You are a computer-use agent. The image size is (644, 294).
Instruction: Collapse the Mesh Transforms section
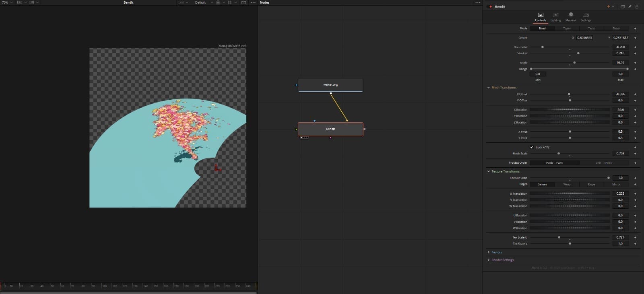(x=489, y=88)
